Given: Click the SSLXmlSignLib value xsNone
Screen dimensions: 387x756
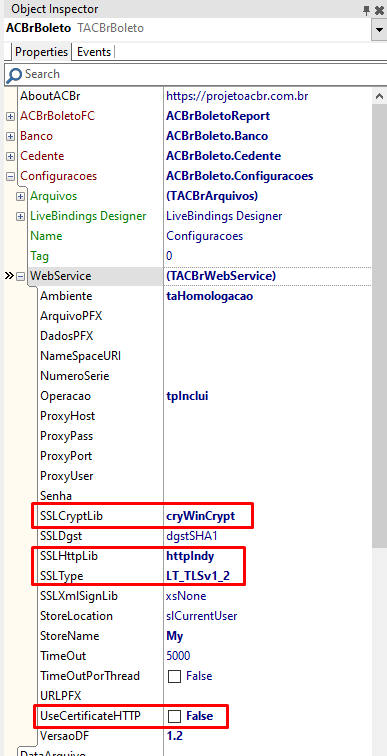Looking at the screenshot, I should coord(186,596).
